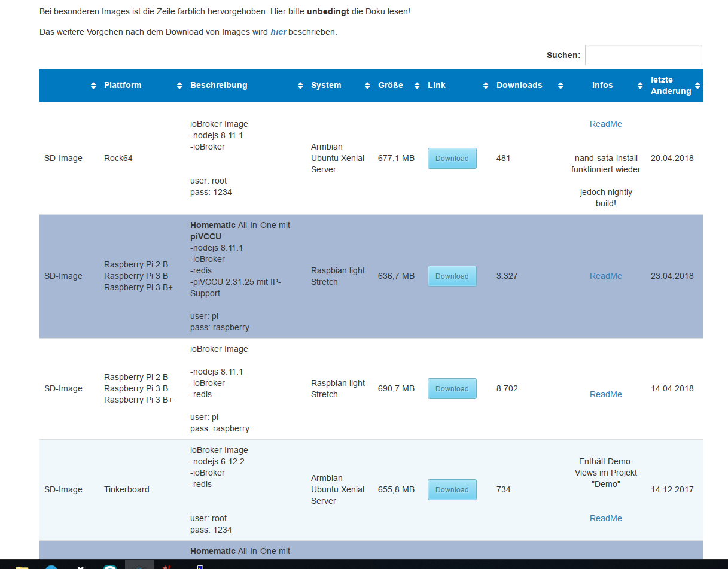
Task: Click the download count 481
Action: pyautogui.click(x=504, y=158)
